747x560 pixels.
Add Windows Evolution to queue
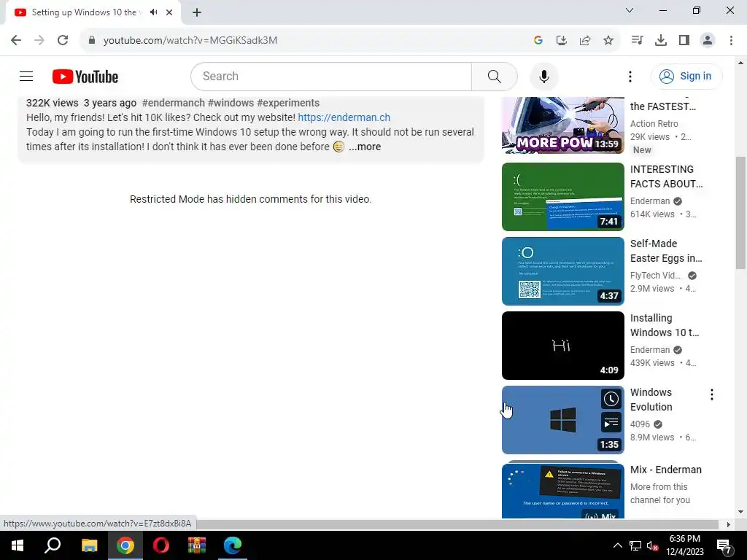point(611,422)
